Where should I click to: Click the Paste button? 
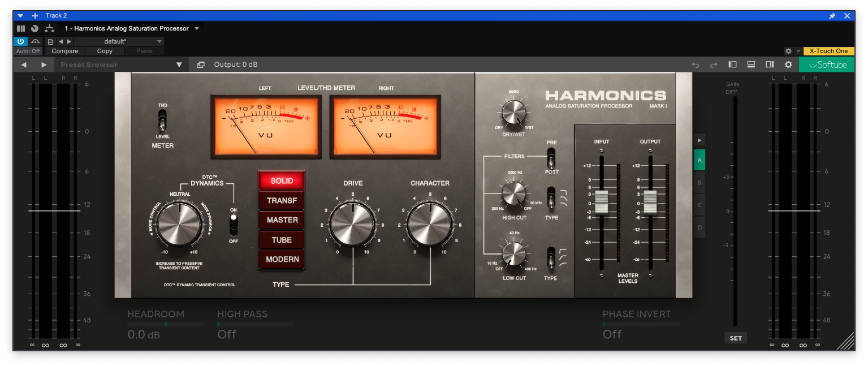(x=144, y=51)
